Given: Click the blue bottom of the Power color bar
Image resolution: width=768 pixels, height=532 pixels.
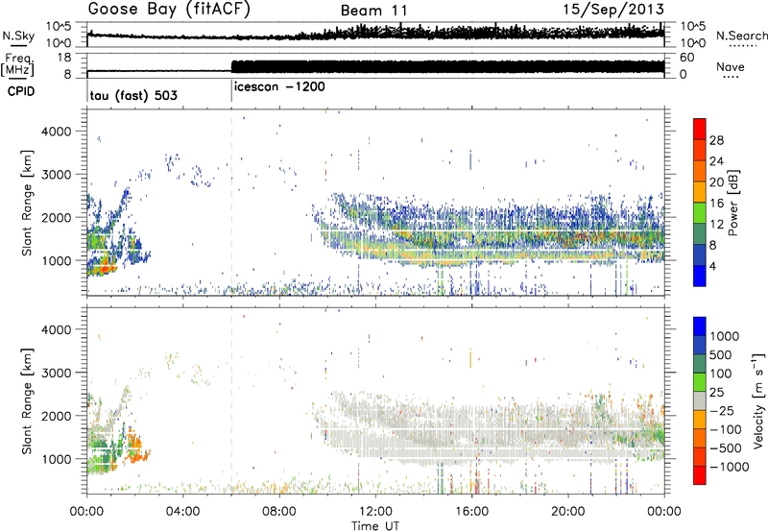Looking at the screenshot, I should (700, 276).
